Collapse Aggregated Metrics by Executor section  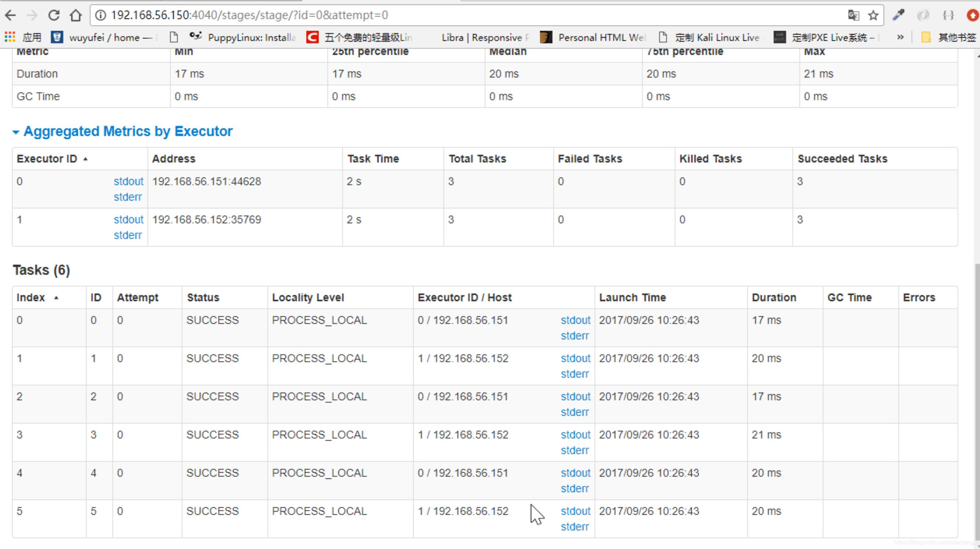[x=123, y=132]
